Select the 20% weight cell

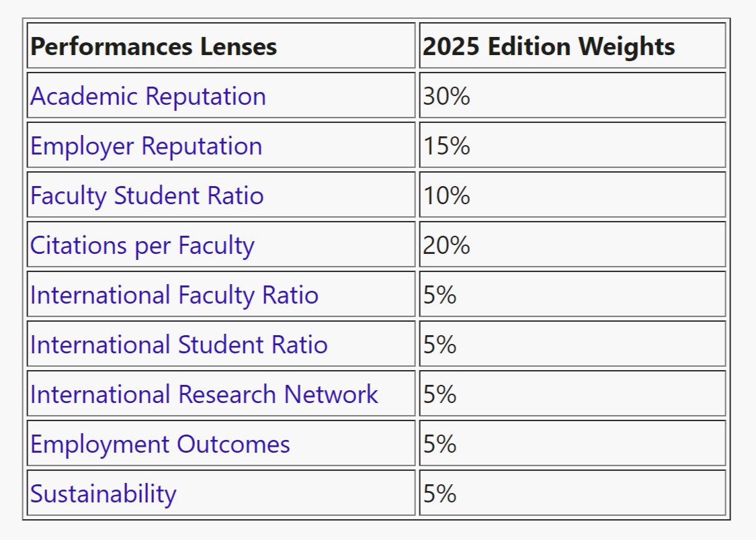pyautogui.click(x=446, y=245)
